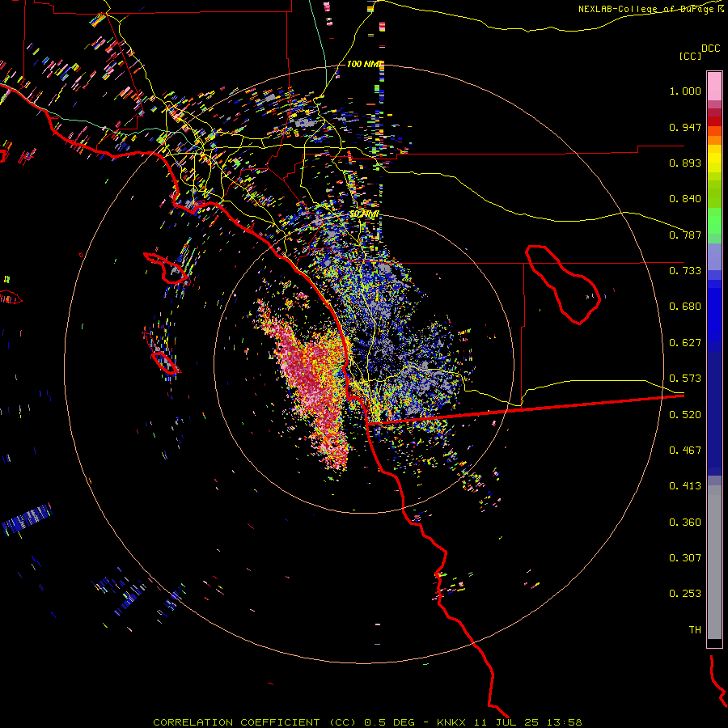This screenshot has width=728, height=728.
Task: Select the 0.573 legend value
Action: click(x=685, y=379)
